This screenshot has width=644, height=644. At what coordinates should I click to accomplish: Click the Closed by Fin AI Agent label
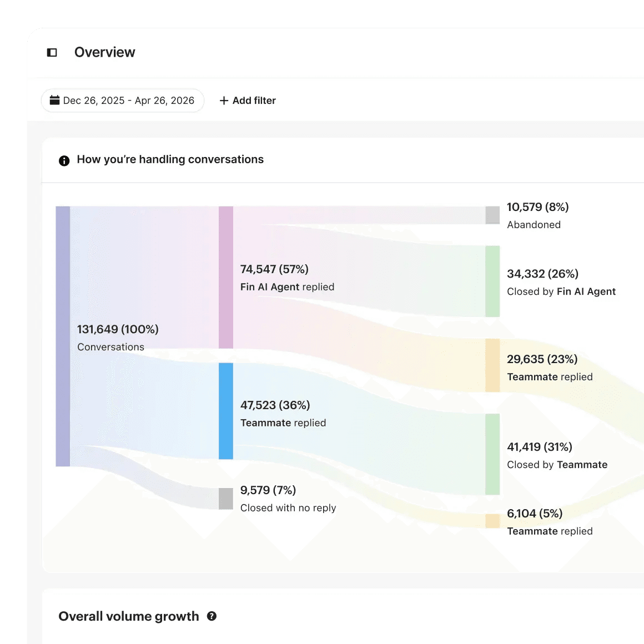point(561,291)
